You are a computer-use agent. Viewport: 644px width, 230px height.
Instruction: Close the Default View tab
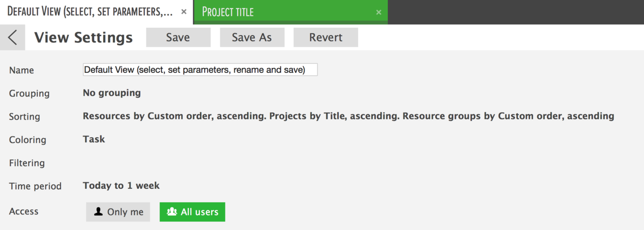[x=184, y=12]
